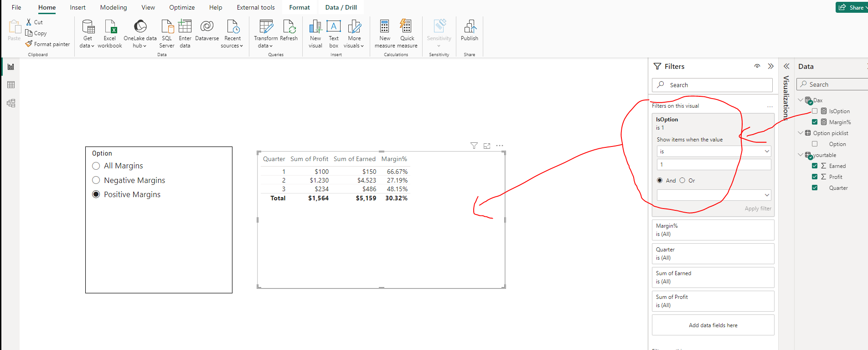Open the Data / Drill tab
Viewport: 868px width, 350px height.
tap(341, 7)
